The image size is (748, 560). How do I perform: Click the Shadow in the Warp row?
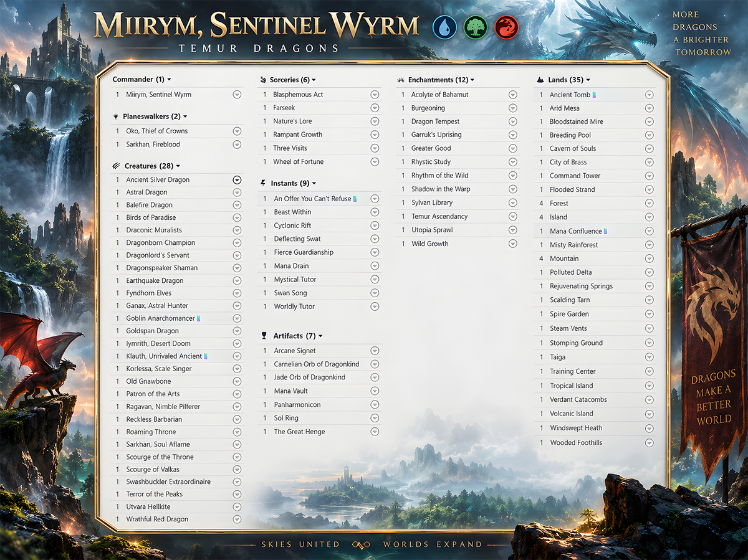[x=459, y=189]
